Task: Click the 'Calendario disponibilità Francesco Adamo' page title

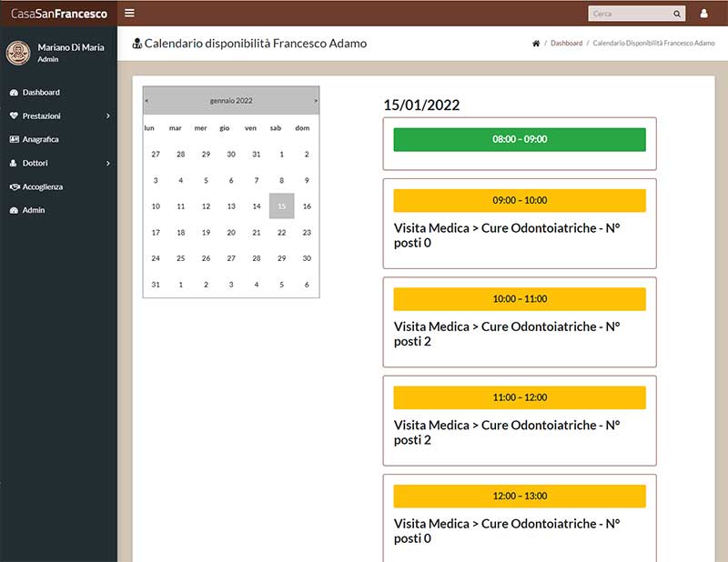Action: pyautogui.click(x=256, y=43)
